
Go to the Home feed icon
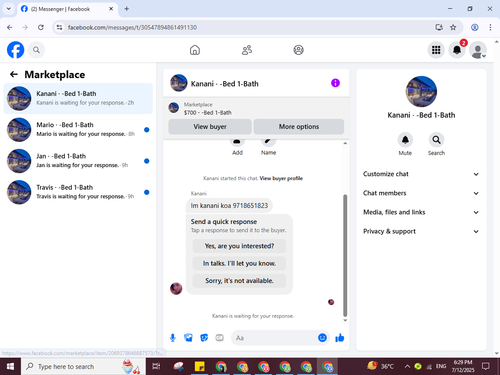[x=195, y=50]
